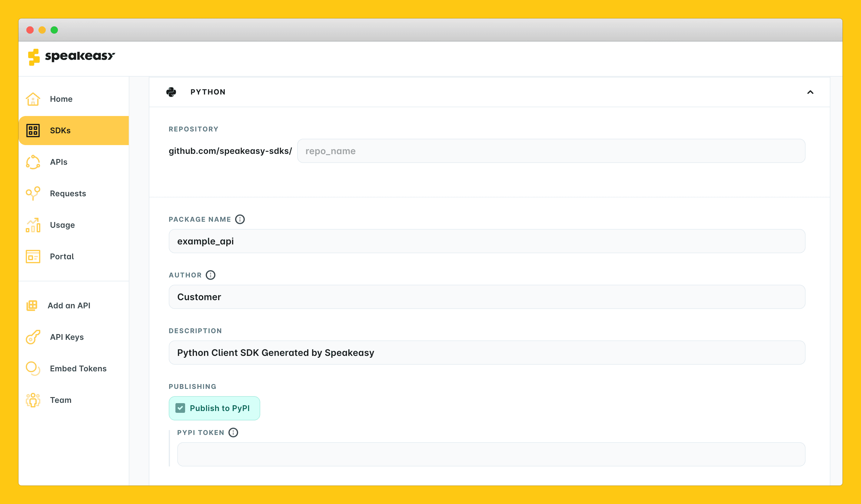Click the Description input field
Viewport: 861px width, 504px height.
487,352
